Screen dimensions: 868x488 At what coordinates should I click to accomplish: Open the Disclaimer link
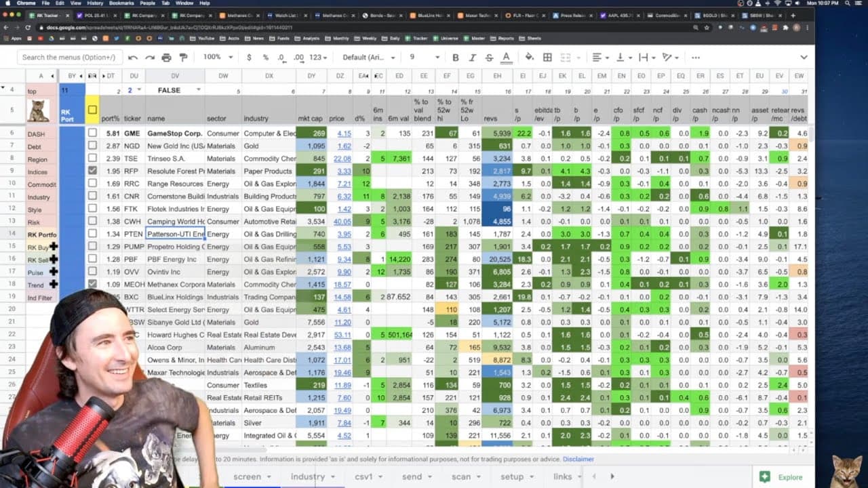pos(578,459)
